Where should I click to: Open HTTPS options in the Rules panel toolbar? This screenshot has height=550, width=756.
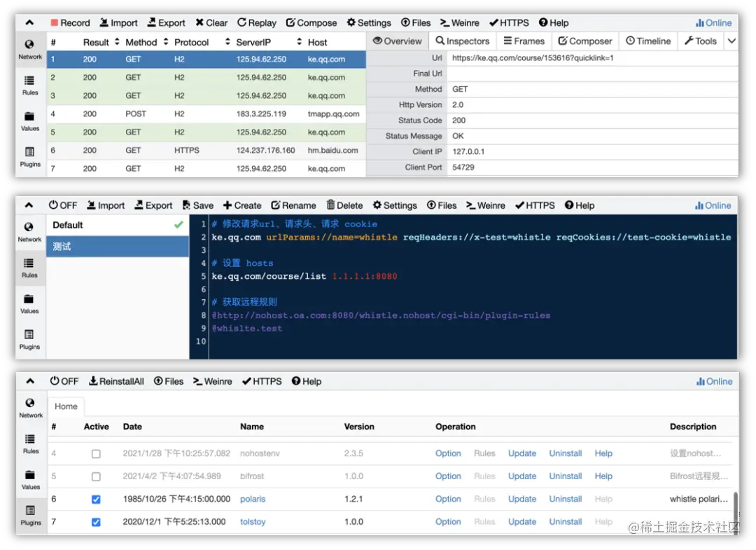pyautogui.click(x=535, y=205)
